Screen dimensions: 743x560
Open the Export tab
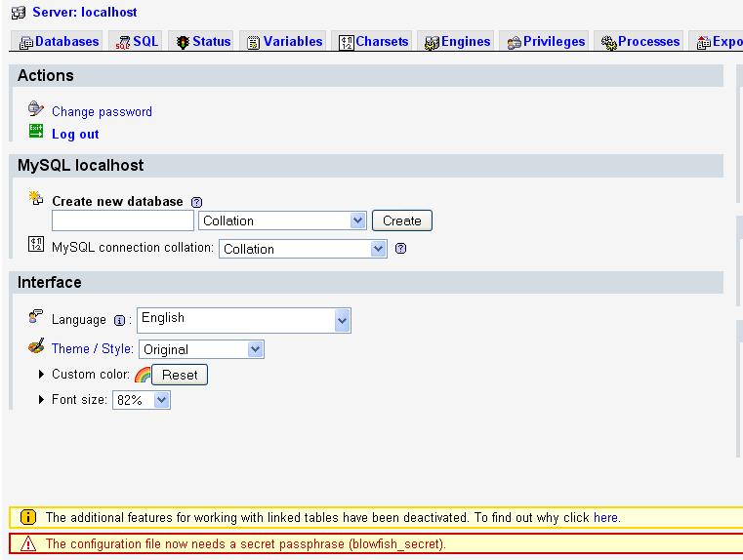pyautogui.click(x=717, y=41)
